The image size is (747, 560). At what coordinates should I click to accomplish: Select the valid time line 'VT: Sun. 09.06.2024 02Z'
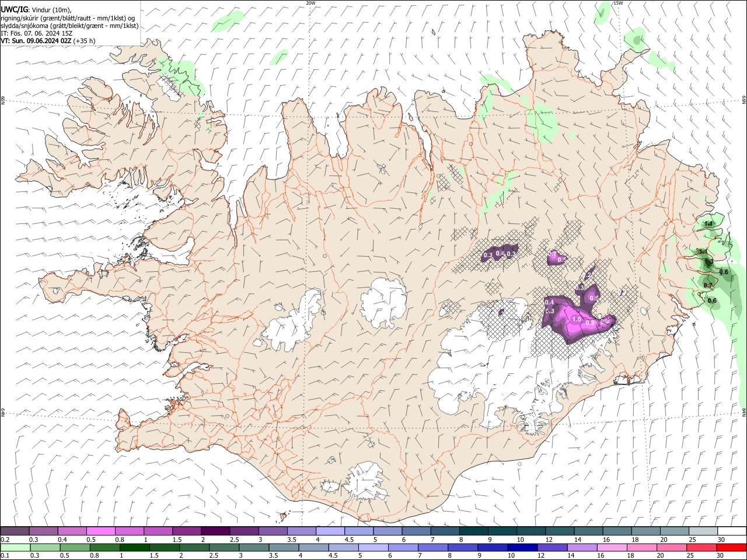click(x=36, y=41)
